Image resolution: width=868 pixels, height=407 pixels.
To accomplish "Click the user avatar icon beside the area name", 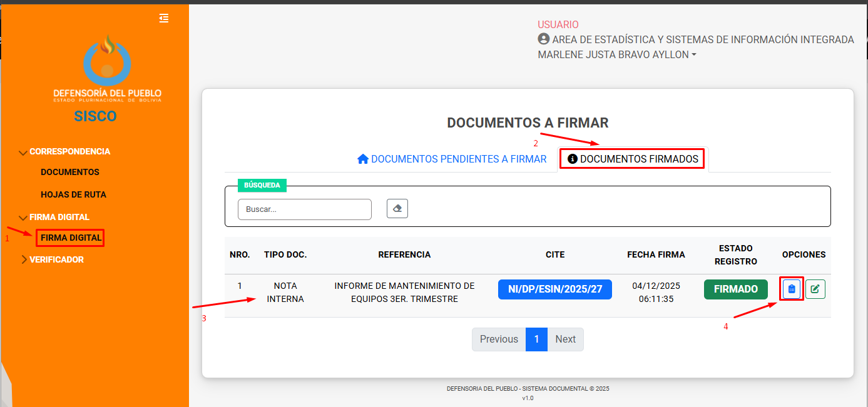I will pyautogui.click(x=543, y=39).
